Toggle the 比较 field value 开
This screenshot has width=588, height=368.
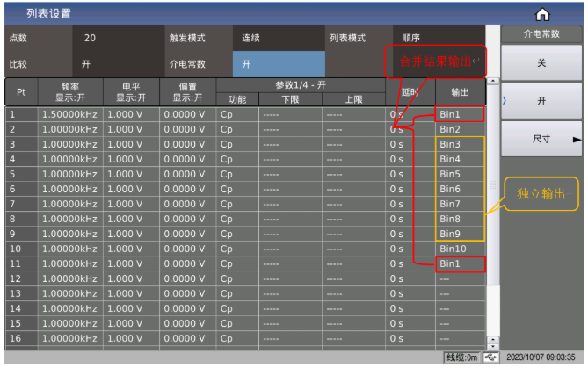(x=118, y=64)
